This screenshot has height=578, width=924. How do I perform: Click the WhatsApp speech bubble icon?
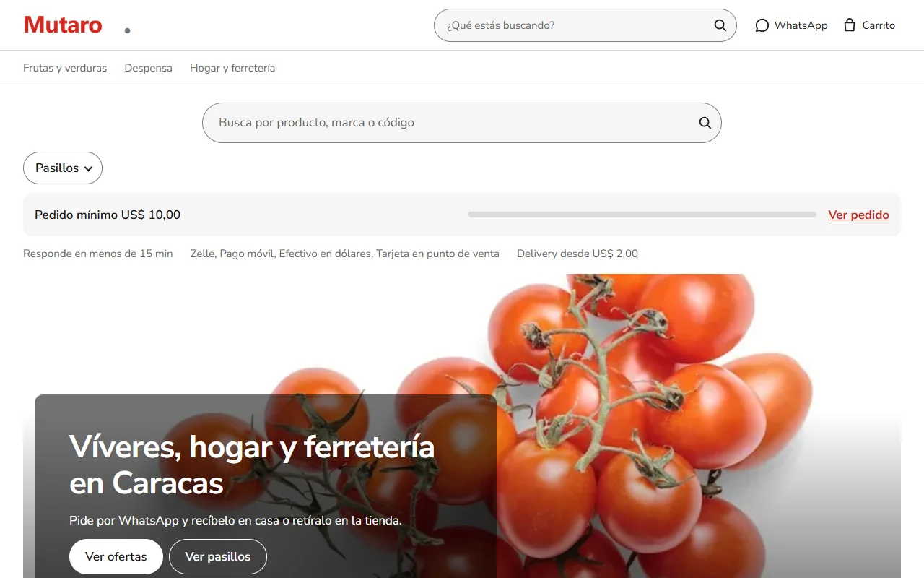coord(762,25)
